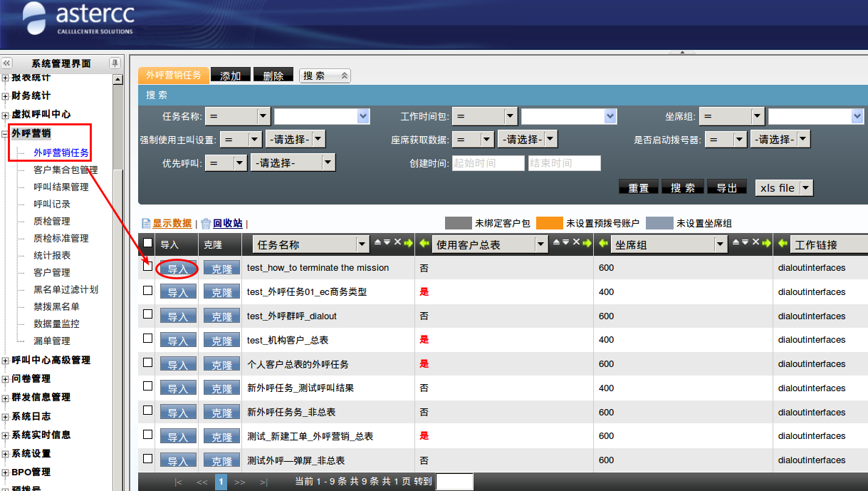Click the green left arrow before the 使用客户总表 column
868x491 pixels.
pos(423,244)
